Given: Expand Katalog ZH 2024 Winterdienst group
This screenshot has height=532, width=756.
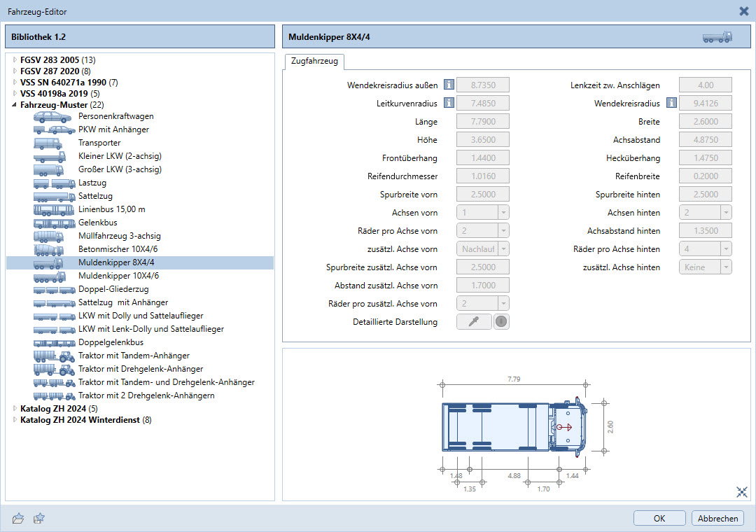Looking at the screenshot, I should tap(15, 420).
